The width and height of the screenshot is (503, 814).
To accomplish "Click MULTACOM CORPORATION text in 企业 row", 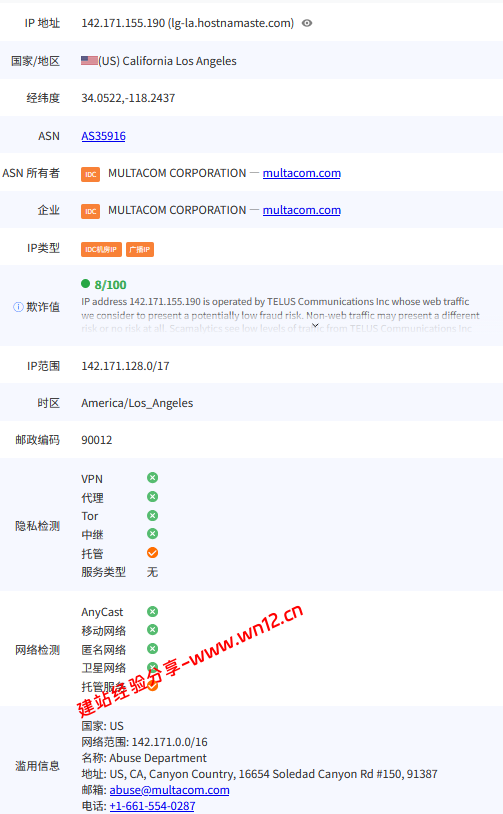I will coord(177,210).
